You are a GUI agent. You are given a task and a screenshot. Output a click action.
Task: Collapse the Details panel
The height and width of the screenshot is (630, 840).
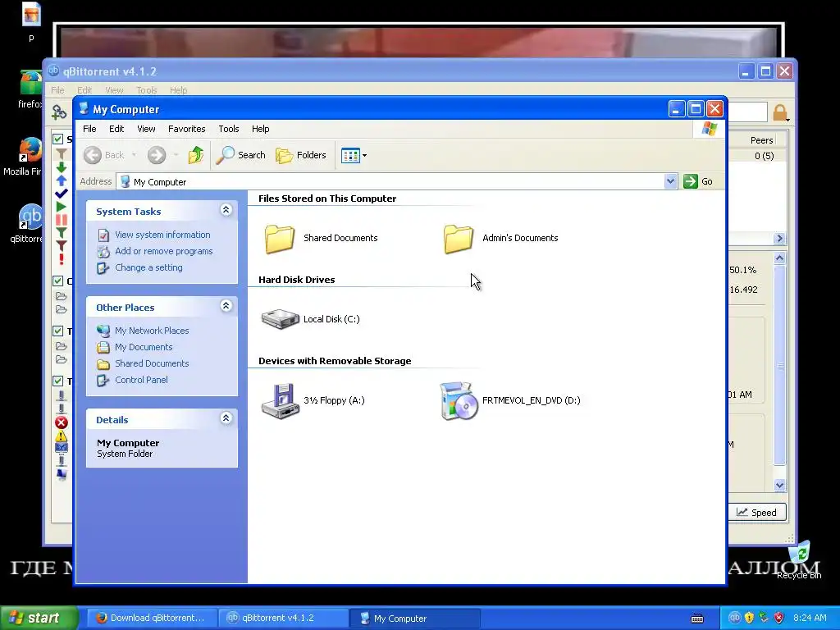[x=226, y=418]
